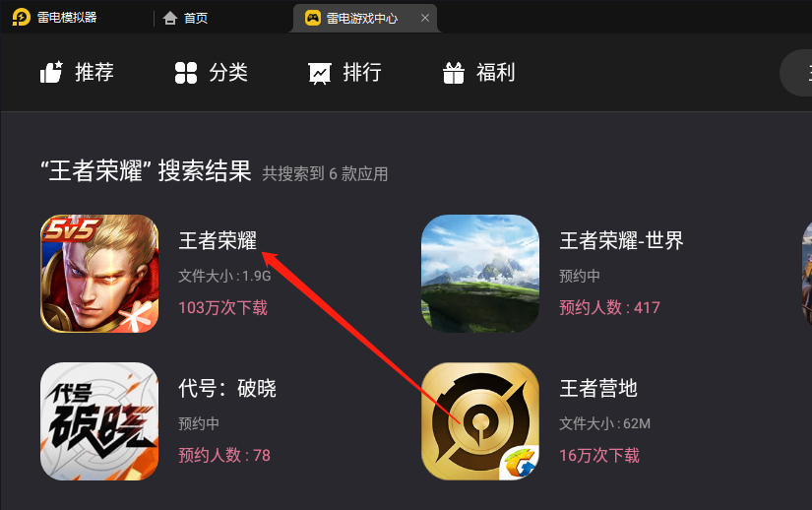Click the gift box 福利 icon
Viewport: 812px width, 510px height.
454,73
